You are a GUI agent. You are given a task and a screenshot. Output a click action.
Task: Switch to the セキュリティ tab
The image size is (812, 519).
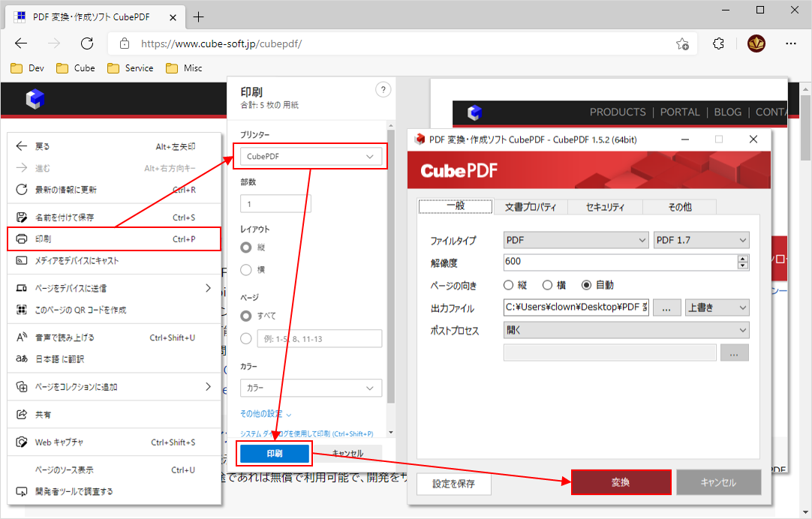pyautogui.click(x=605, y=207)
